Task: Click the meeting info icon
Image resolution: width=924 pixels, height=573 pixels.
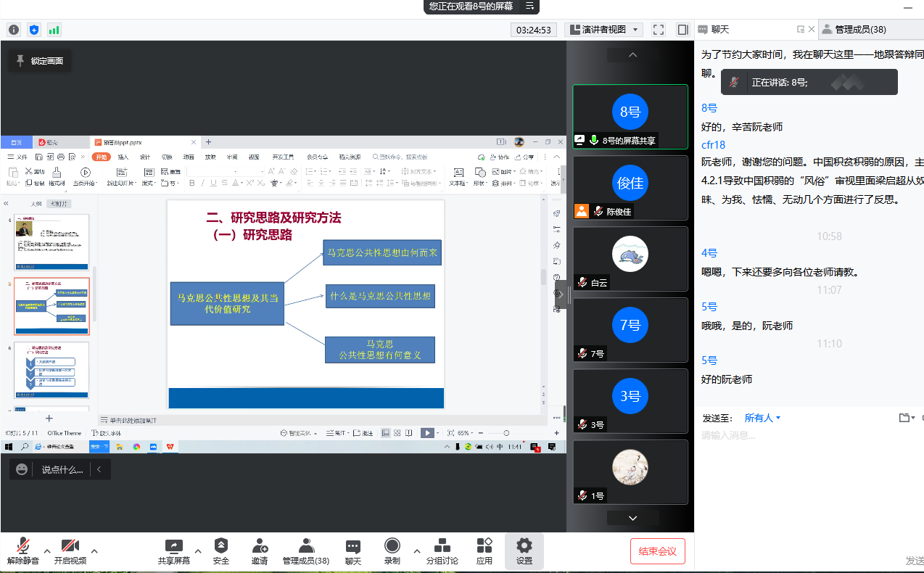Action: coord(14,30)
